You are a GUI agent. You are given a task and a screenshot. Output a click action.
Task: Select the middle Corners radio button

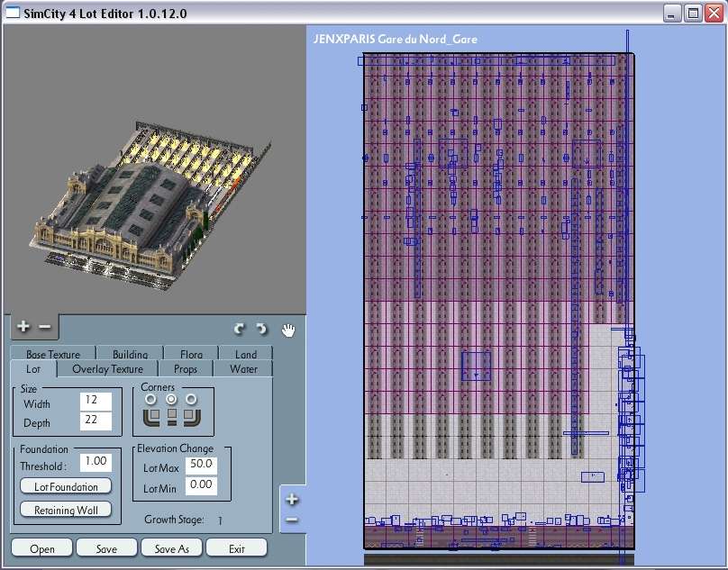point(171,399)
